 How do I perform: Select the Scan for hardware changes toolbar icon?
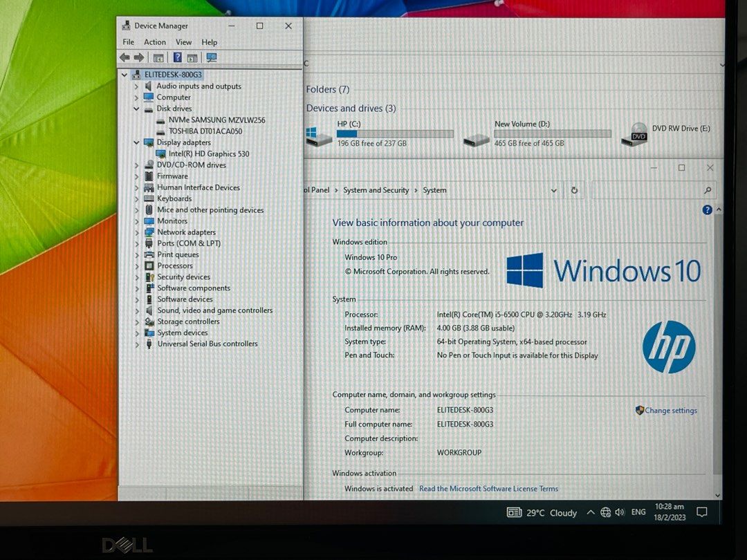211,58
